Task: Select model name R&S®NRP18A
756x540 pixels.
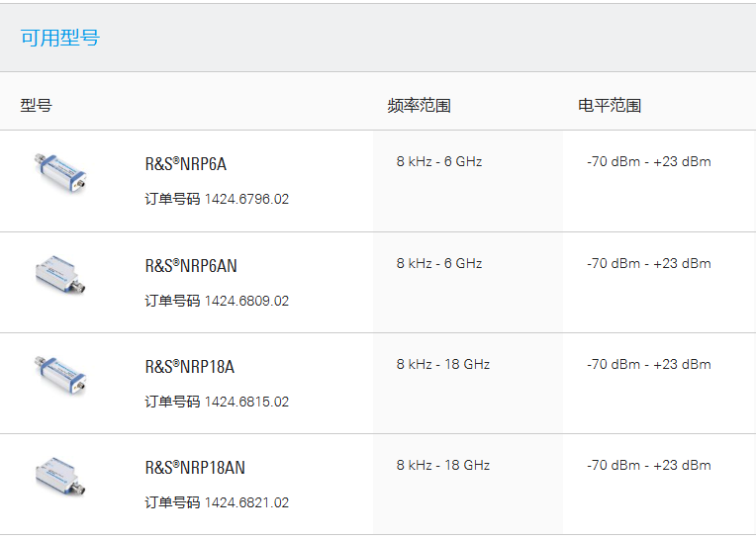Action: (189, 367)
